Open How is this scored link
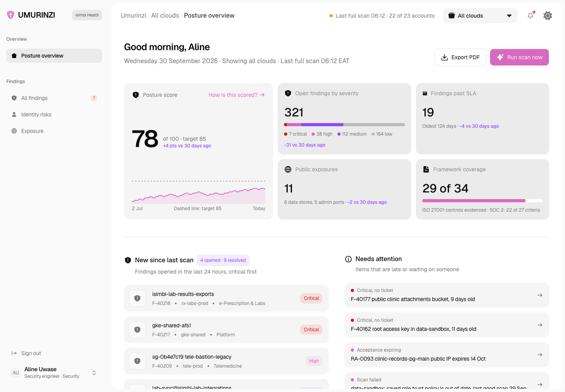The height and width of the screenshot is (392, 565). click(x=237, y=95)
